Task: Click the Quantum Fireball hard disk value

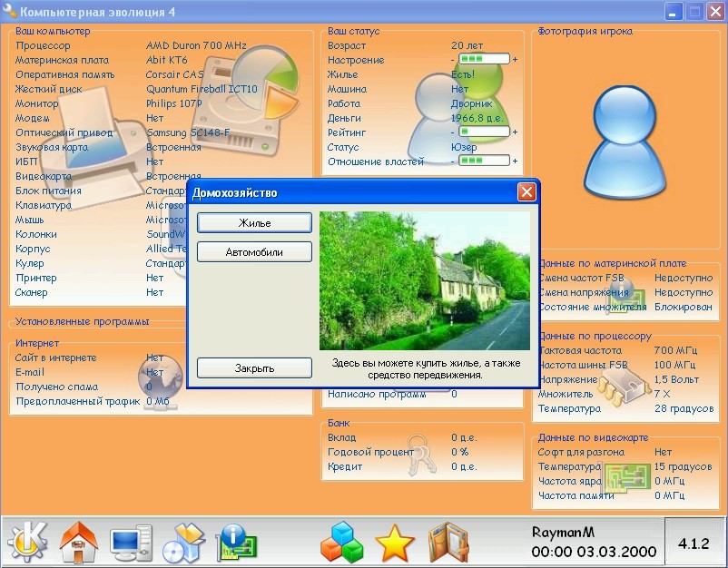Action: [x=202, y=89]
